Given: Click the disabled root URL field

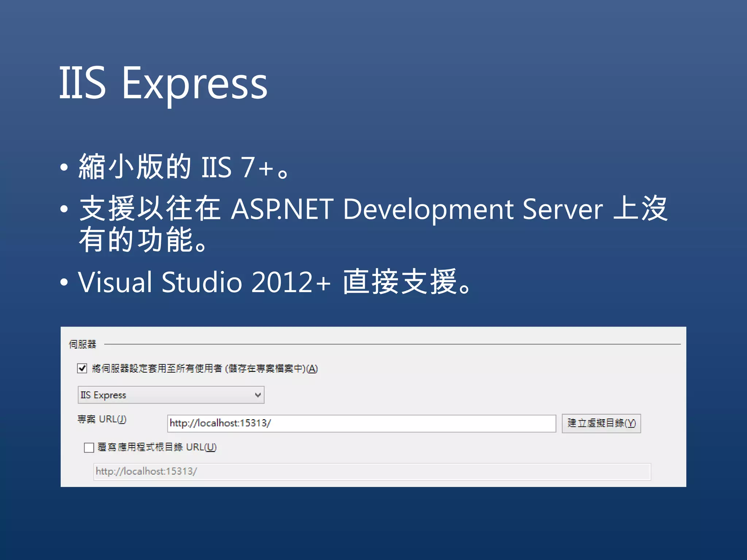Looking at the screenshot, I should click(372, 471).
